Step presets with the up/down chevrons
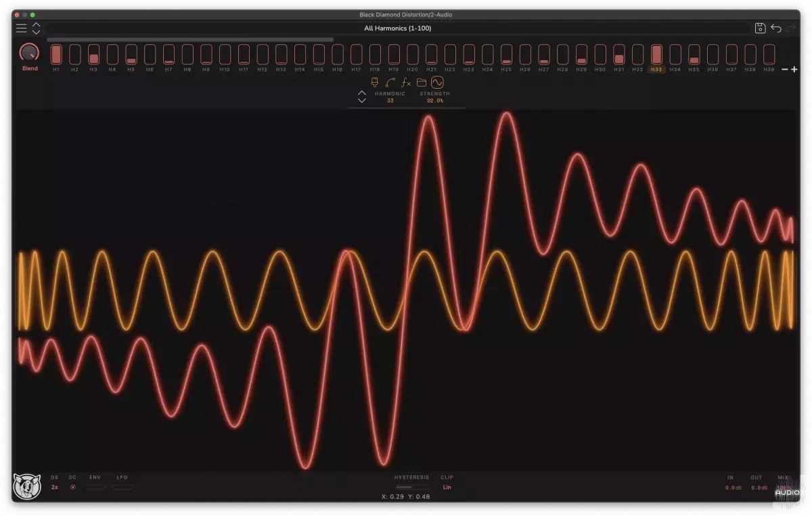The height and width of the screenshot is (516, 812). [x=37, y=28]
